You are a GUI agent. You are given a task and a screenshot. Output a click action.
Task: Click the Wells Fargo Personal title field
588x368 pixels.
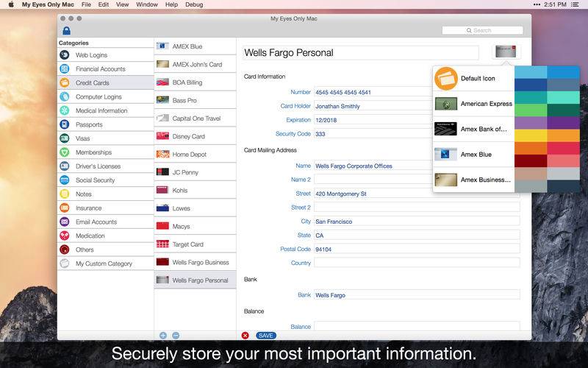pyautogui.click(x=361, y=52)
